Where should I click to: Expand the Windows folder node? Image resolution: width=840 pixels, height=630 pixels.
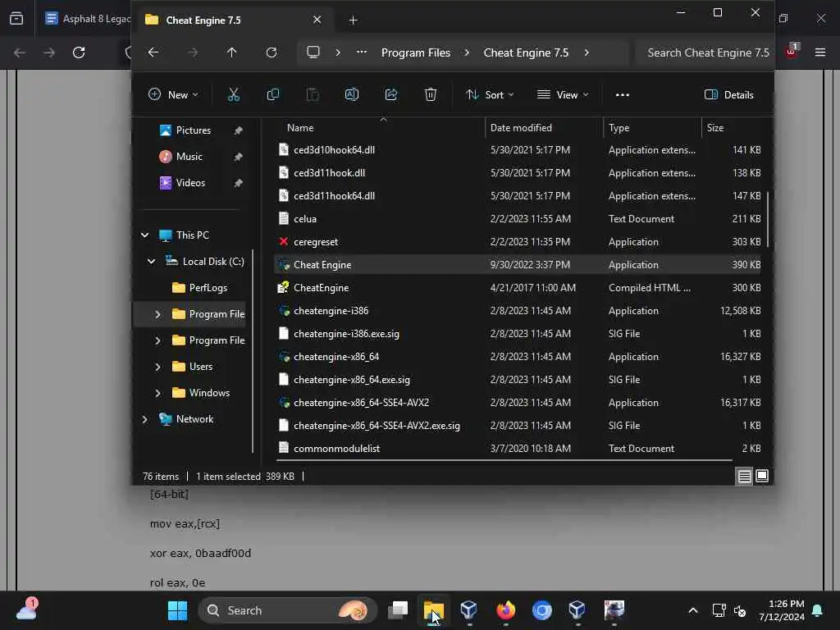(x=157, y=393)
